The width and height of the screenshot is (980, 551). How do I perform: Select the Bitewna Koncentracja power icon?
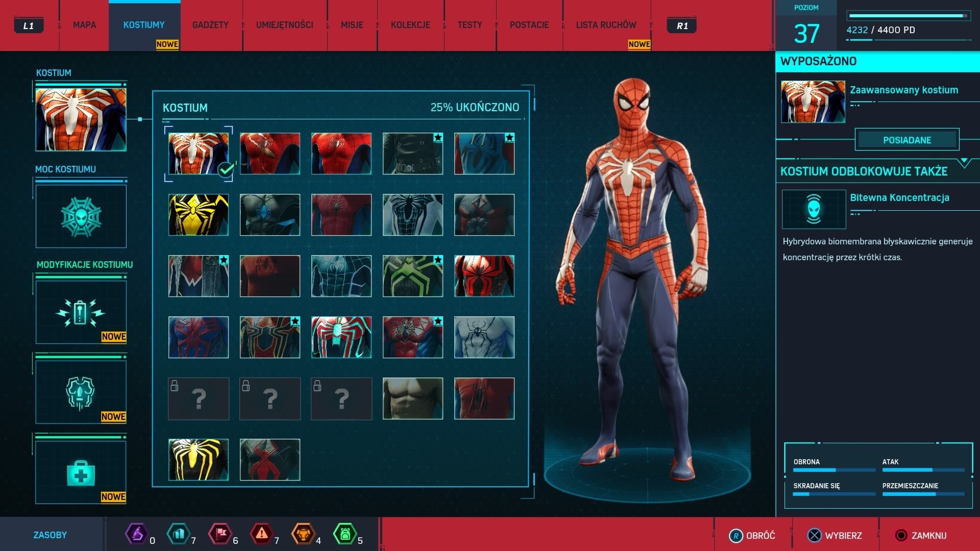coord(814,209)
